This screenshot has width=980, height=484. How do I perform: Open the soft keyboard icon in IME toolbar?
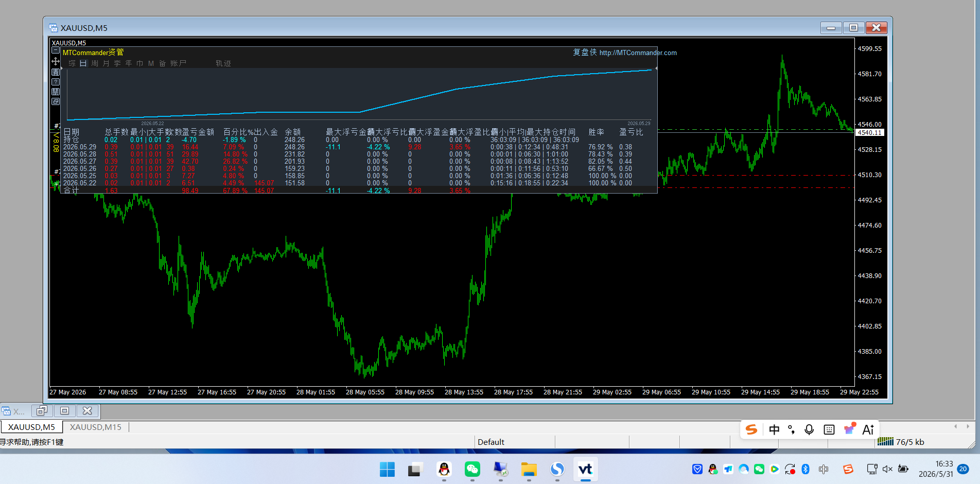coord(829,429)
